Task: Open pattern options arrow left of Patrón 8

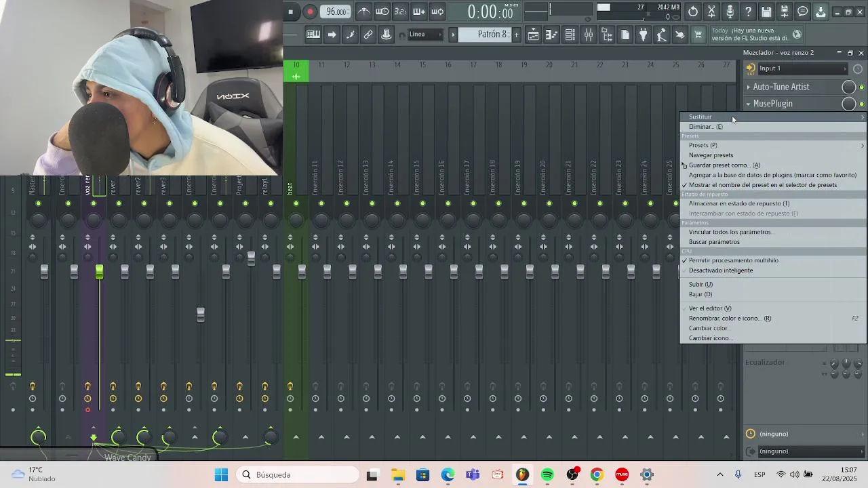Action: 453,35
